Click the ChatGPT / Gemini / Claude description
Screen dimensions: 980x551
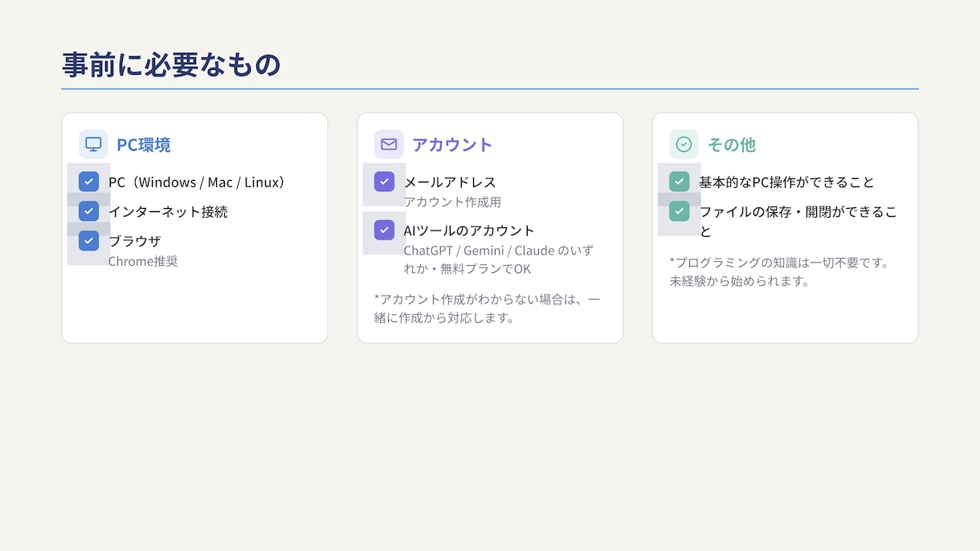pos(499,259)
